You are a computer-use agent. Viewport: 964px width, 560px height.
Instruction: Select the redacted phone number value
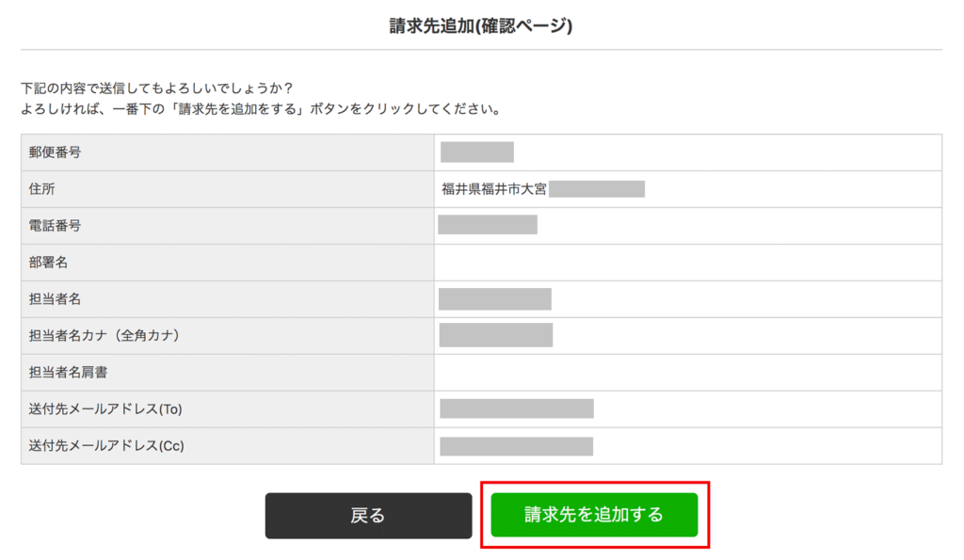pos(488,225)
